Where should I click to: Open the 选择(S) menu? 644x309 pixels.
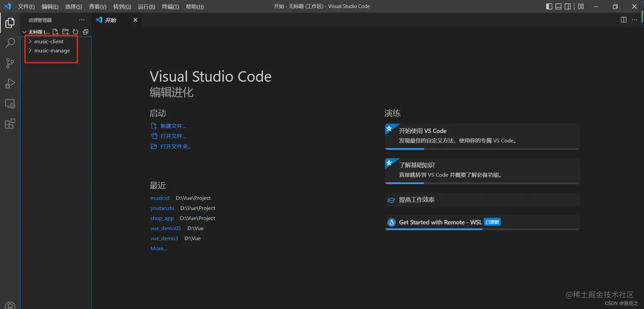[74, 6]
